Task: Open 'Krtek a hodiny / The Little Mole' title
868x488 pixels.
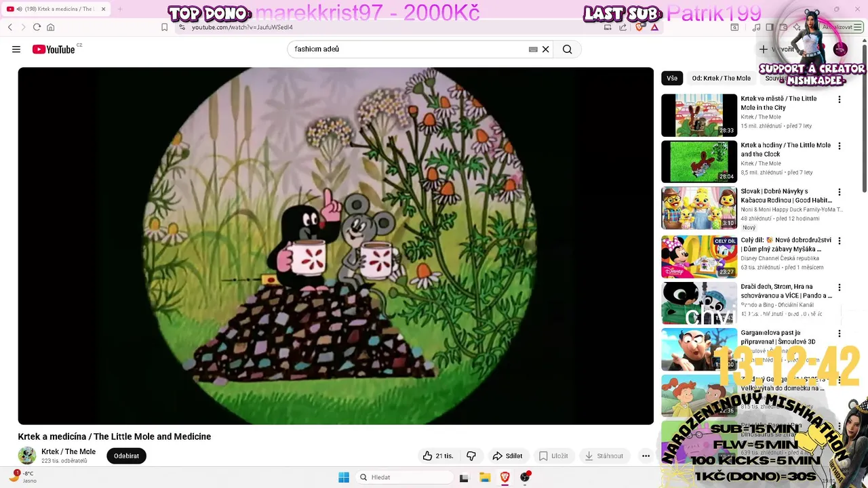Action: coord(785,150)
